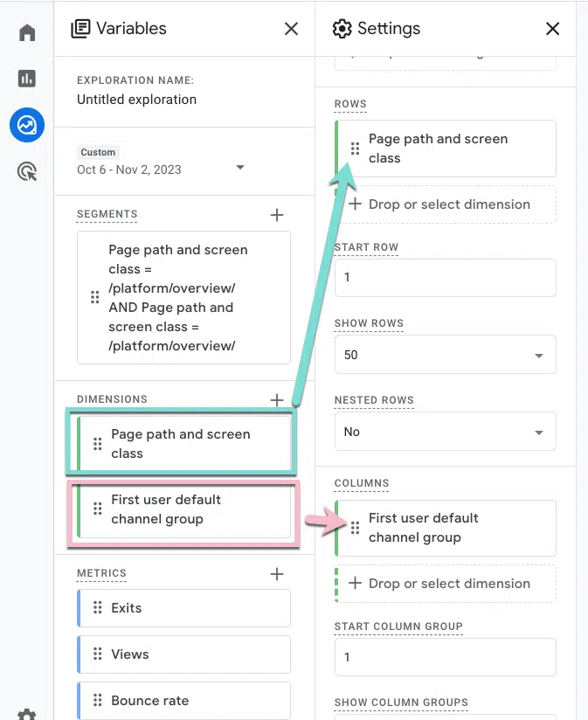Click drag handle of the Exits metric
Image resolution: width=588 pixels, height=720 pixels.
point(97,607)
